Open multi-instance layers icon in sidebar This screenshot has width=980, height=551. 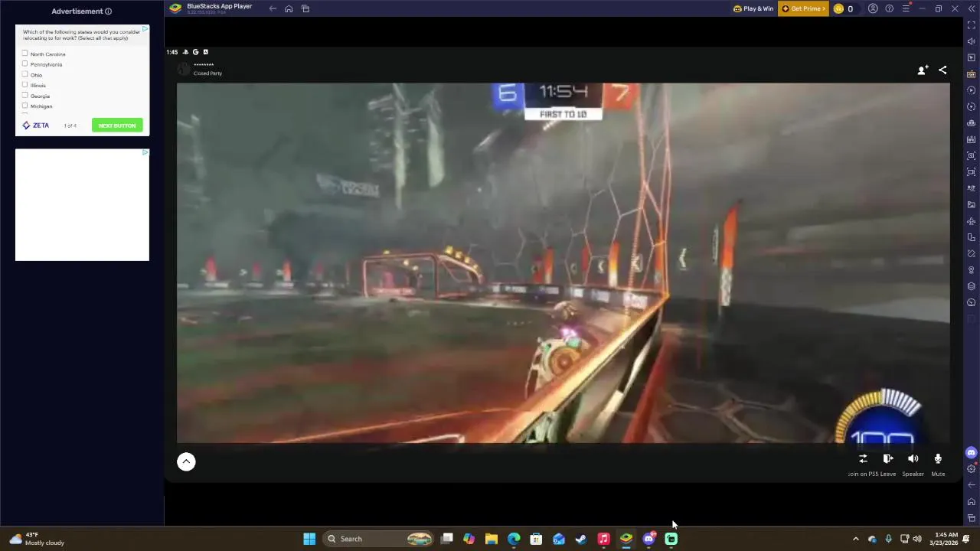pos(972,286)
